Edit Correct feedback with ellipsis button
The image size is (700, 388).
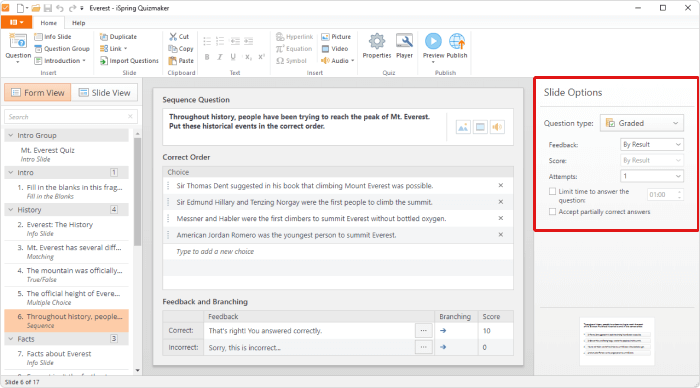click(423, 331)
